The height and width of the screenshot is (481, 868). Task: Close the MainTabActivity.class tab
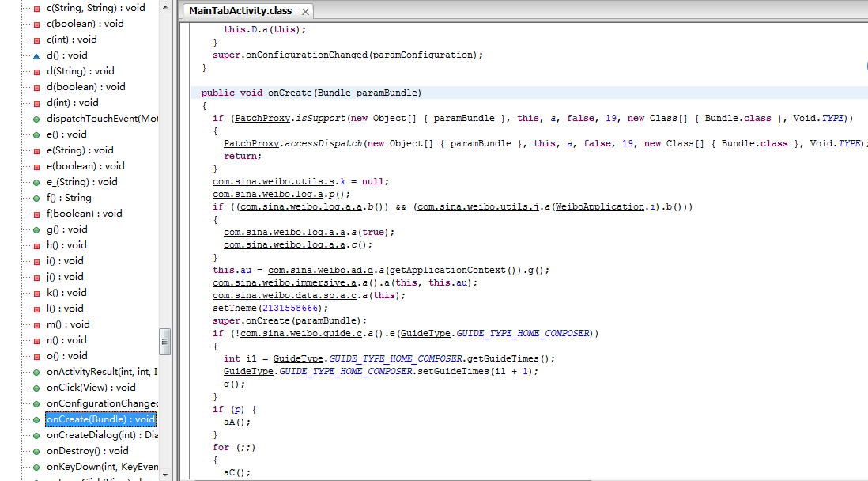(x=305, y=12)
